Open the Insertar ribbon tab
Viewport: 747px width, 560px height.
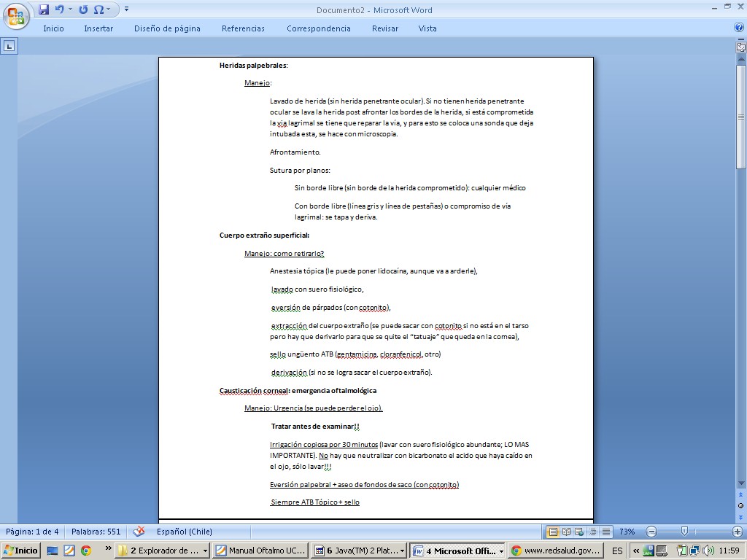click(98, 28)
